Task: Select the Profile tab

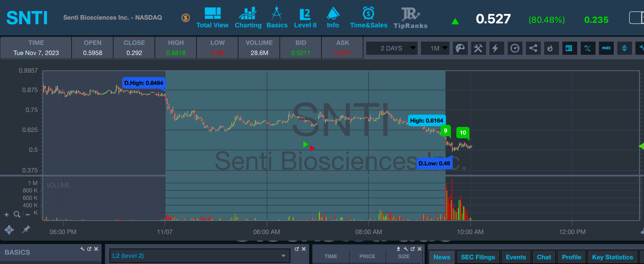Action: [x=572, y=257]
